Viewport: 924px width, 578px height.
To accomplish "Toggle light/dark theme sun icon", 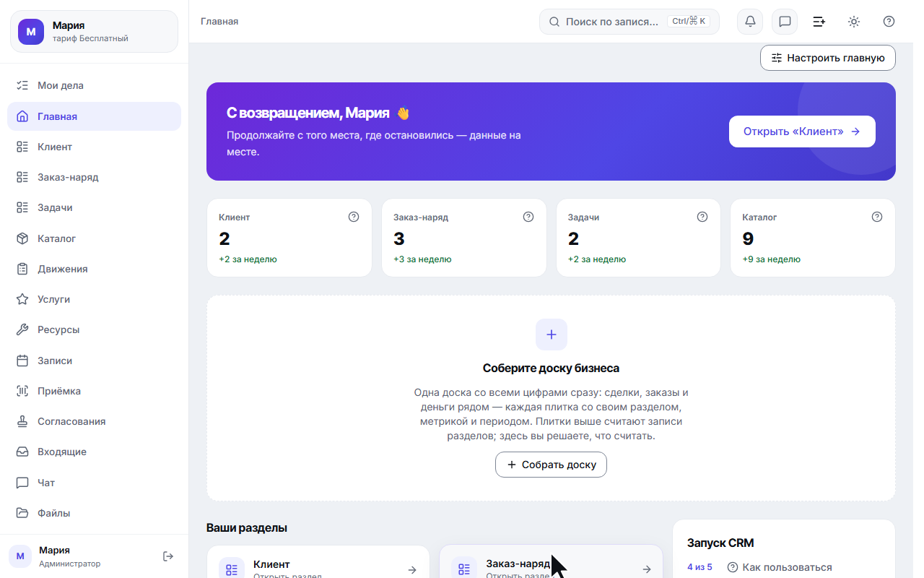I will click(854, 22).
